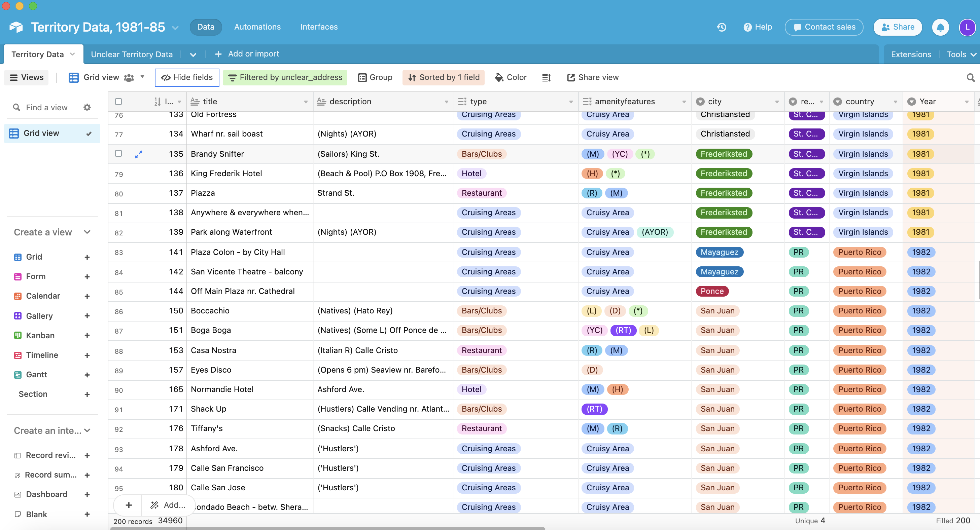
Task: Click the Find a view field
Action: coord(46,107)
